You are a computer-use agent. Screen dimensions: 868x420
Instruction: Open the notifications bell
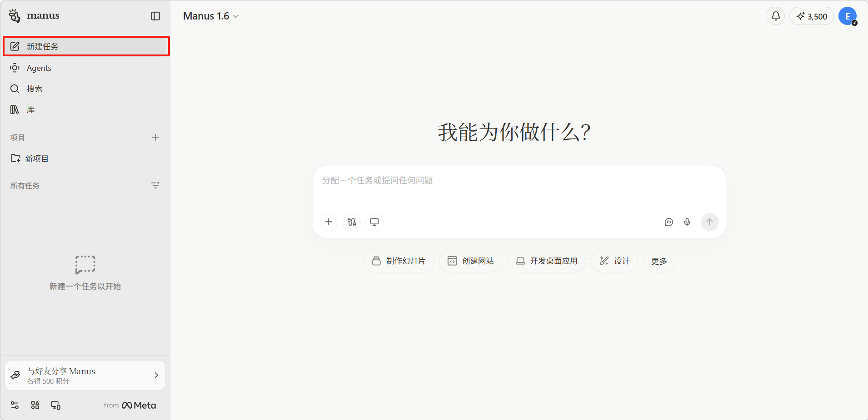[x=776, y=16]
